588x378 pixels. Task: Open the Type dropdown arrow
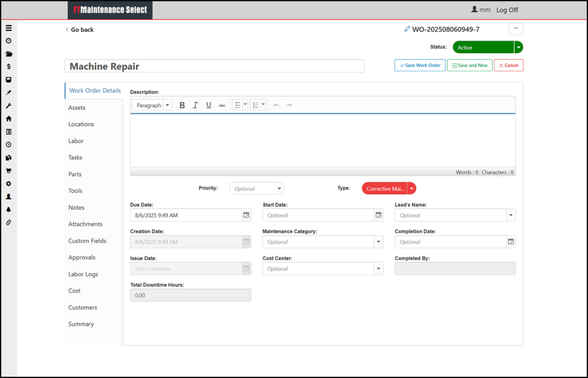point(412,189)
